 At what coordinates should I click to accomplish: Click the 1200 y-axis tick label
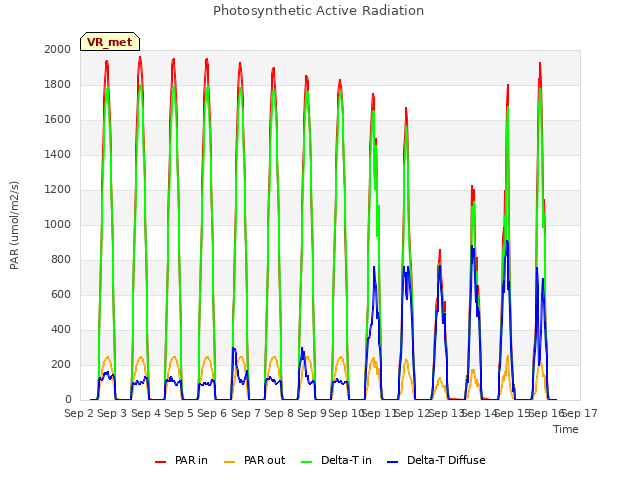pyautogui.click(x=58, y=190)
